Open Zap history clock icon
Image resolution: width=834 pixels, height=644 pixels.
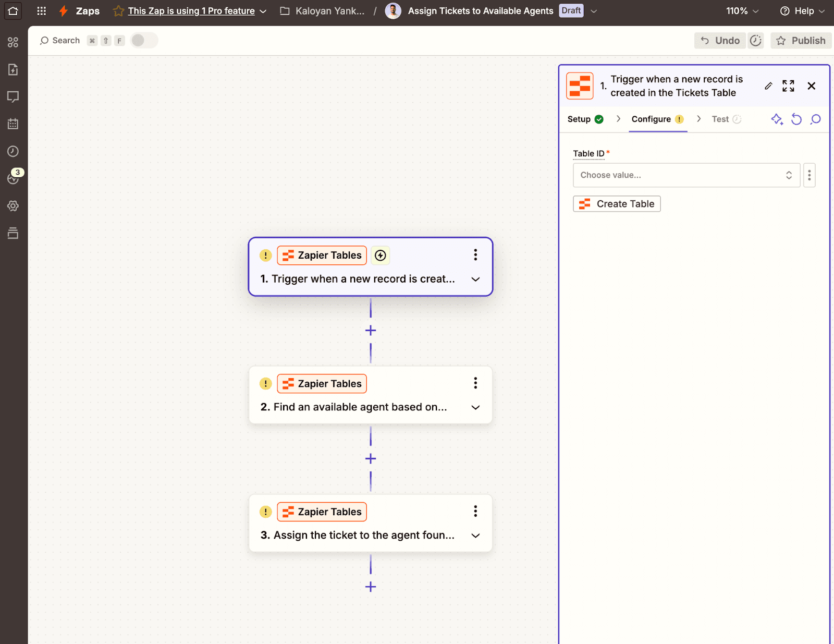tap(13, 151)
